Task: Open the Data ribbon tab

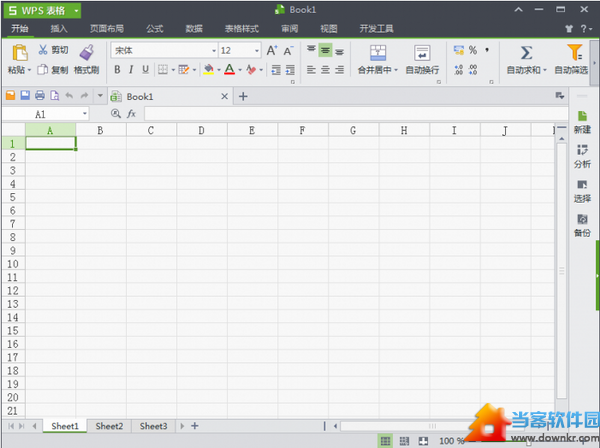Action: [x=194, y=28]
